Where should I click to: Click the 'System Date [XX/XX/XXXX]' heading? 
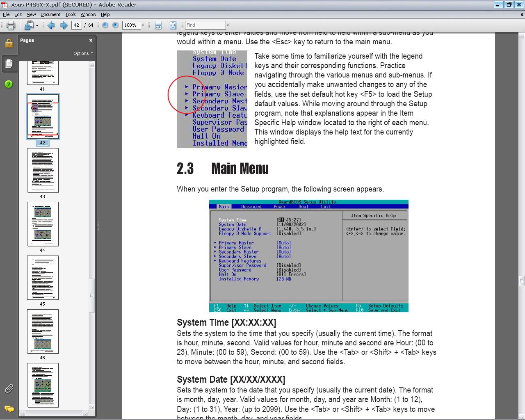[x=231, y=379]
